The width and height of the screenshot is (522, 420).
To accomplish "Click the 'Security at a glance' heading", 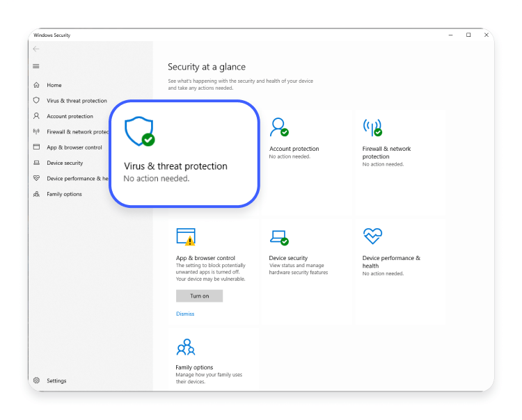I will point(207,67).
